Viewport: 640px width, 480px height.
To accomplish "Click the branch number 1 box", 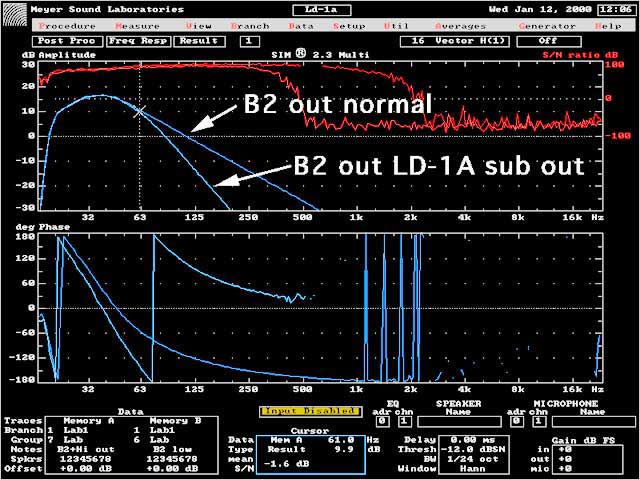I will pos(249,41).
